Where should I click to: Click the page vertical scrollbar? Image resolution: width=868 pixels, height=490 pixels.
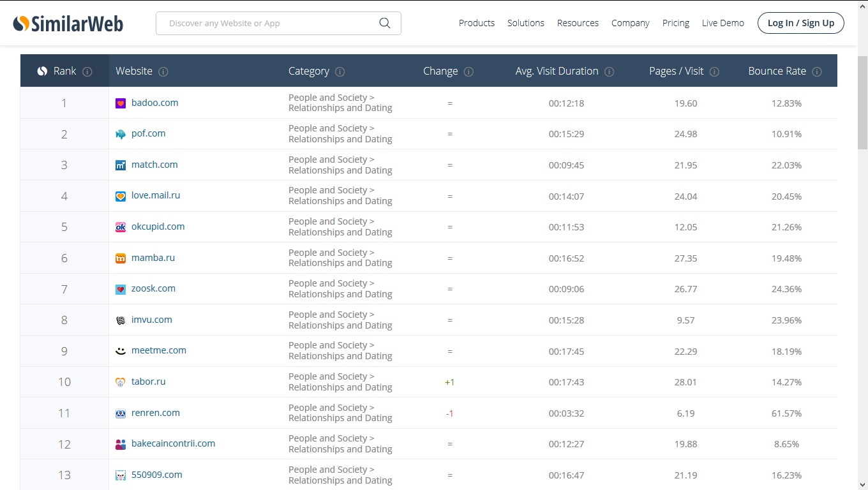click(862, 102)
